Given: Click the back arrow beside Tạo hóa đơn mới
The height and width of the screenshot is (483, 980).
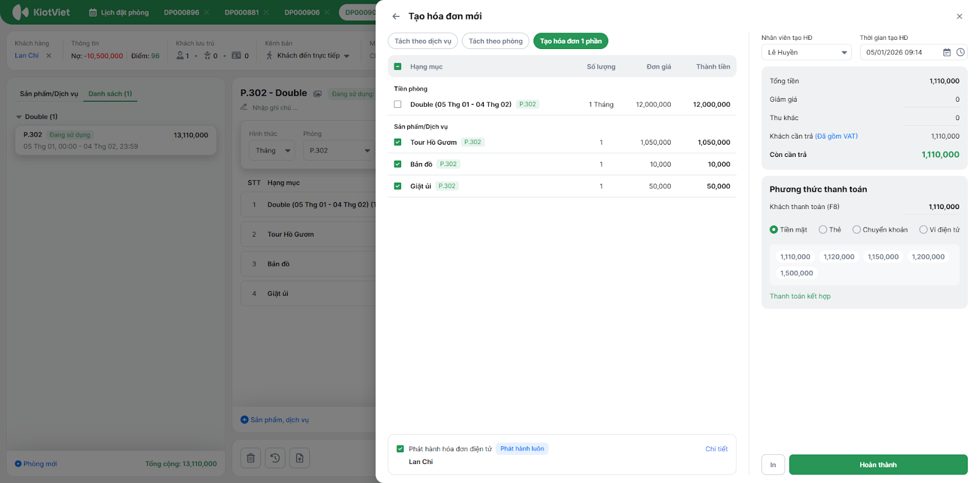Looking at the screenshot, I should [x=396, y=17].
